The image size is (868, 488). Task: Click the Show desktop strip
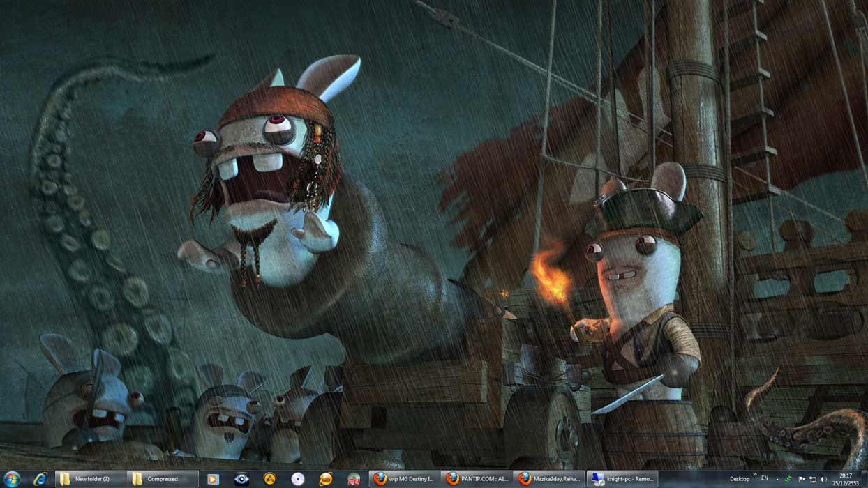(x=865, y=479)
